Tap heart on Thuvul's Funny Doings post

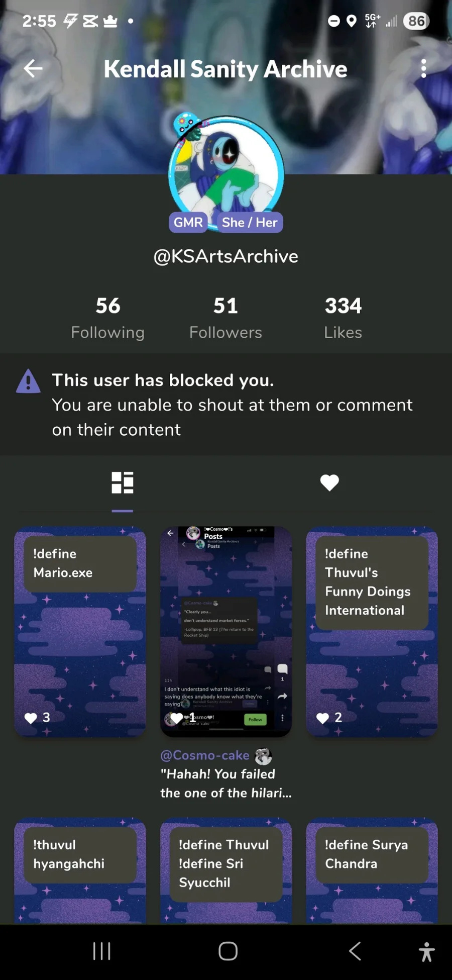tap(322, 718)
